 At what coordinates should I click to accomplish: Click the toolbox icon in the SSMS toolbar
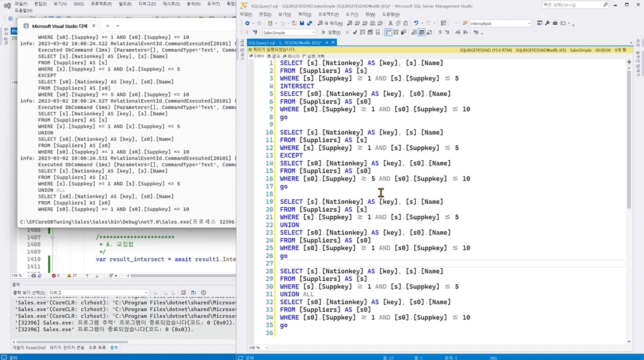(555, 23)
